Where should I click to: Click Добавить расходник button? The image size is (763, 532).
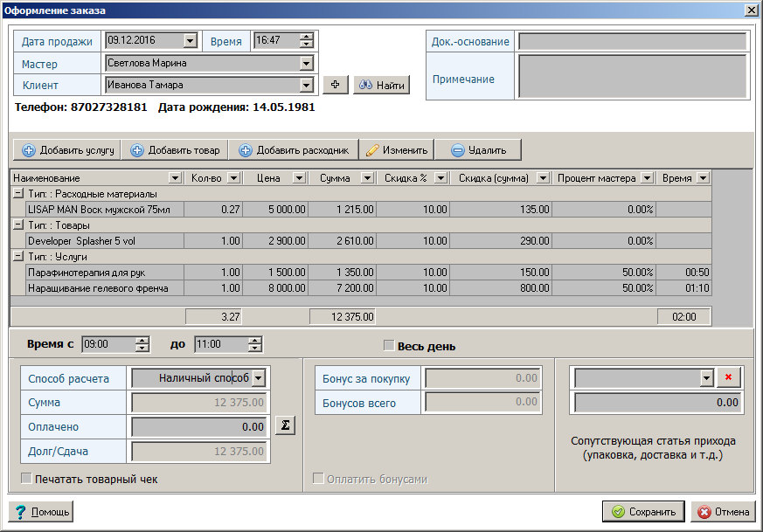click(x=294, y=150)
